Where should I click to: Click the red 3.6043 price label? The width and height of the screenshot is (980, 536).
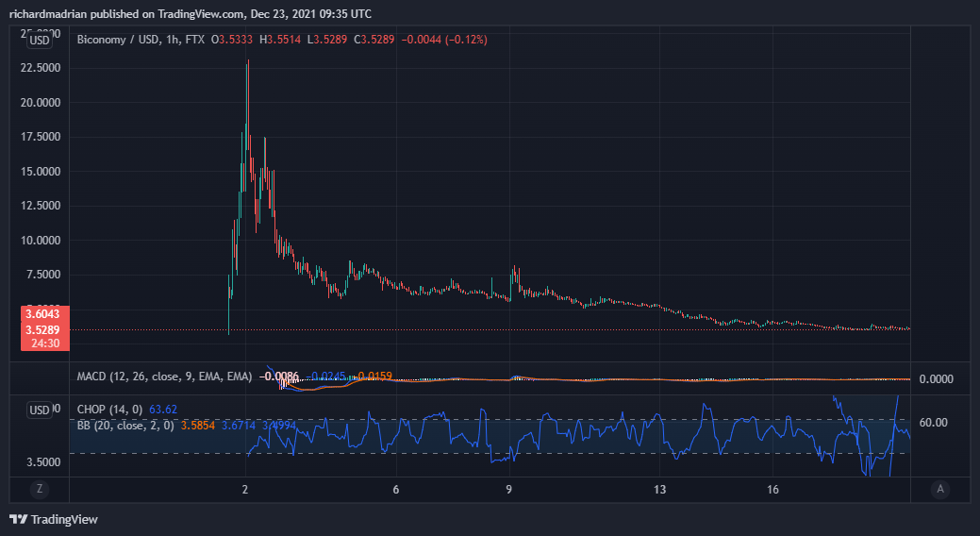[42, 314]
